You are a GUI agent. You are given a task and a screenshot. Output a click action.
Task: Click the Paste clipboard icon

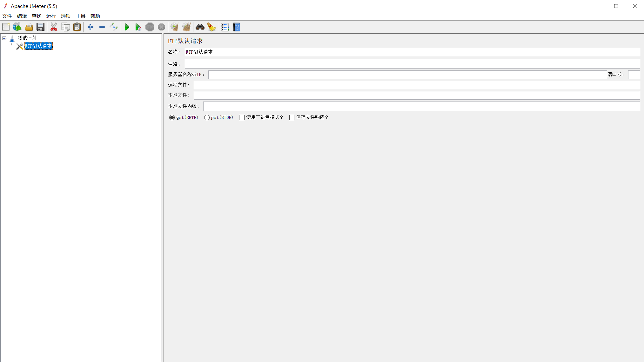[x=77, y=27]
